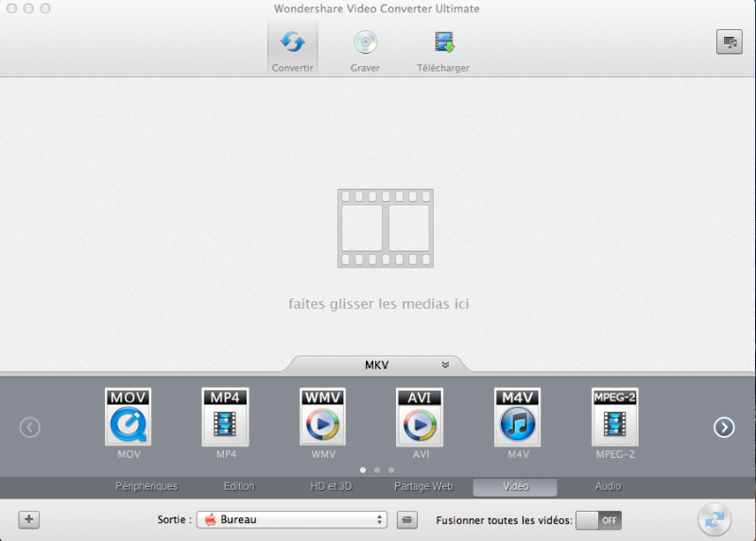This screenshot has width=756, height=541.
Task: Go to the next page of formats
Action: coord(724,428)
